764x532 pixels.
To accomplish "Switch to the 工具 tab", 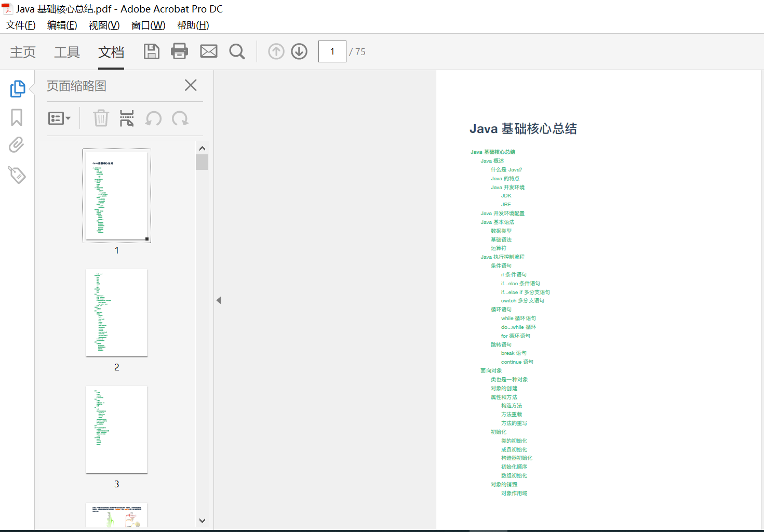I will pyautogui.click(x=67, y=52).
